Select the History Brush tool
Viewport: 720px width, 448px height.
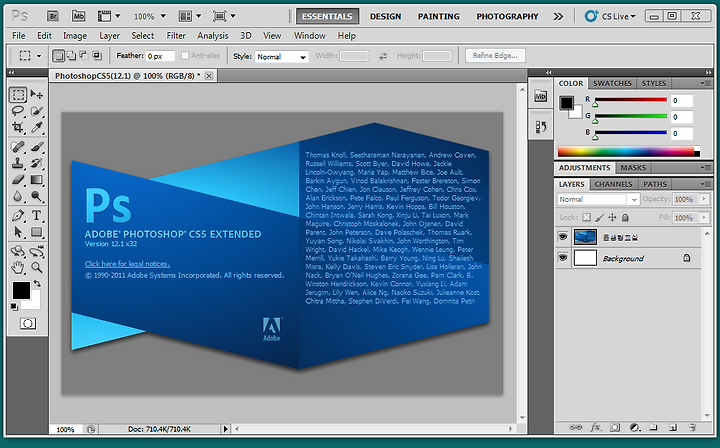(x=37, y=163)
